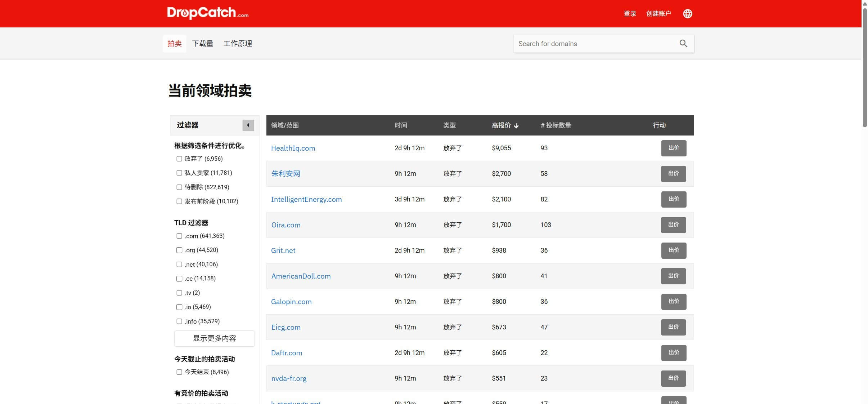Click the $9,055 high bid value

(502, 148)
